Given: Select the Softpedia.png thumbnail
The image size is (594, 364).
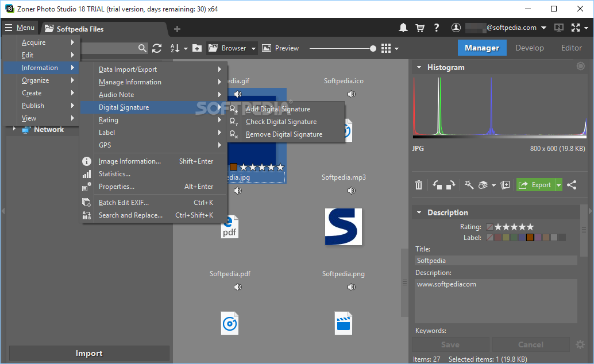Looking at the screenshot, I should pyautogui.click(x=343, y=323).
